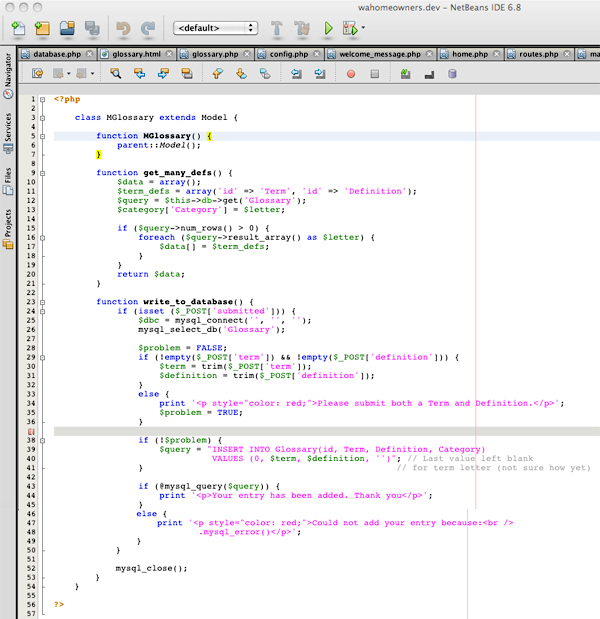Collapse fold at line 29

click(42, 358)
